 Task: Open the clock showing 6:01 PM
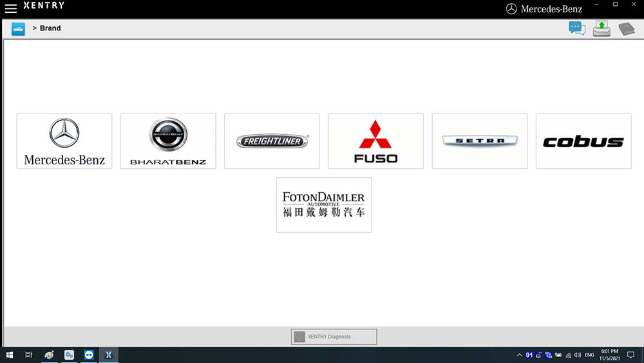click(609, 355)
